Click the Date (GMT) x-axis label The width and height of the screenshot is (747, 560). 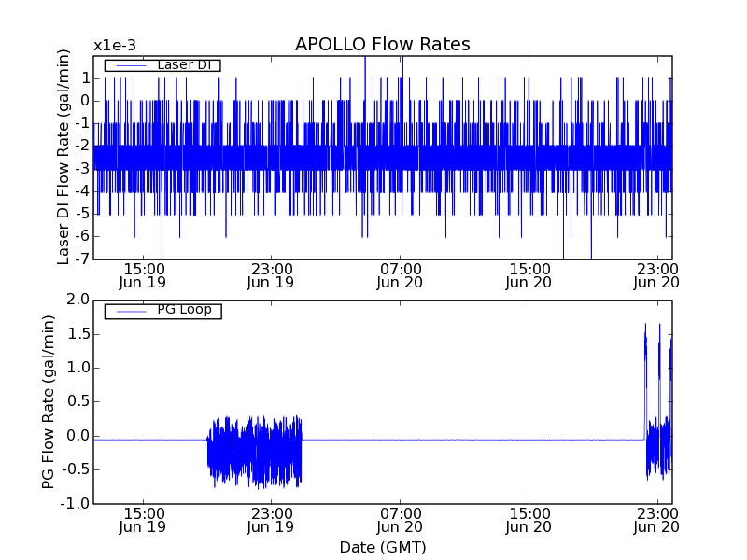(x=382, y=547)
